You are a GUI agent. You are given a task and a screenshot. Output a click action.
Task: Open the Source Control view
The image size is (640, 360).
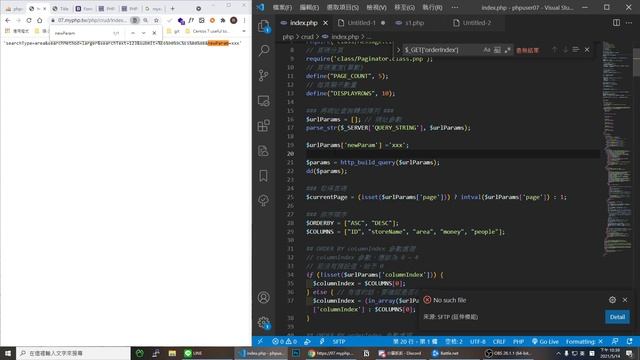264,75
